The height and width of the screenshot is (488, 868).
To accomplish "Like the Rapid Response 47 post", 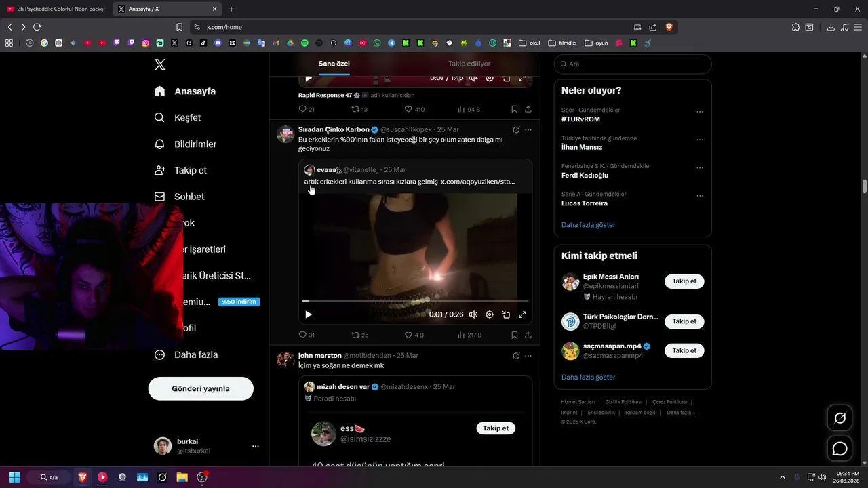I will coord(414,109).
